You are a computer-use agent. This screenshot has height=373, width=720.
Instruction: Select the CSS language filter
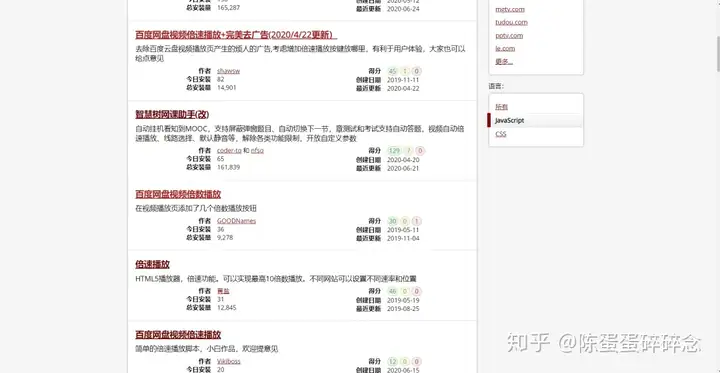point(501,134)
